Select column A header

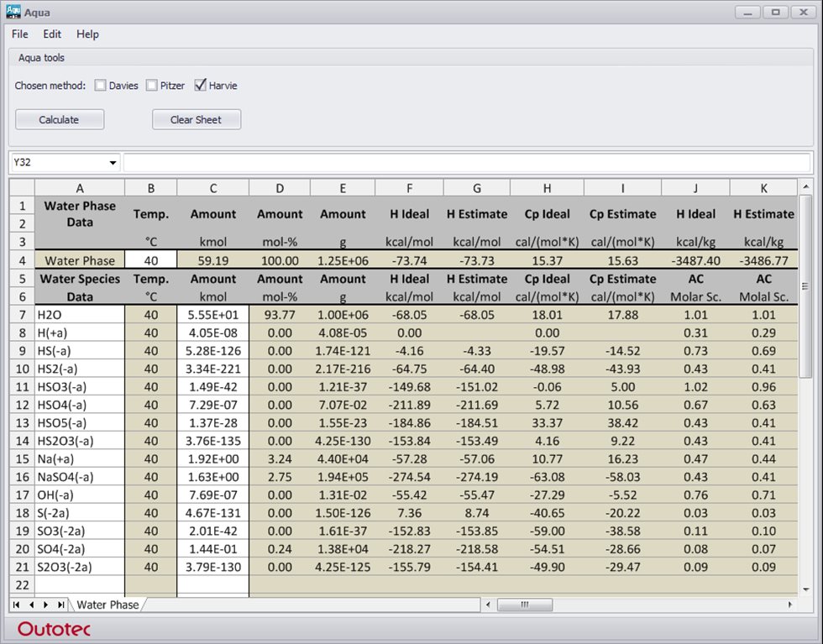(80, 188)
